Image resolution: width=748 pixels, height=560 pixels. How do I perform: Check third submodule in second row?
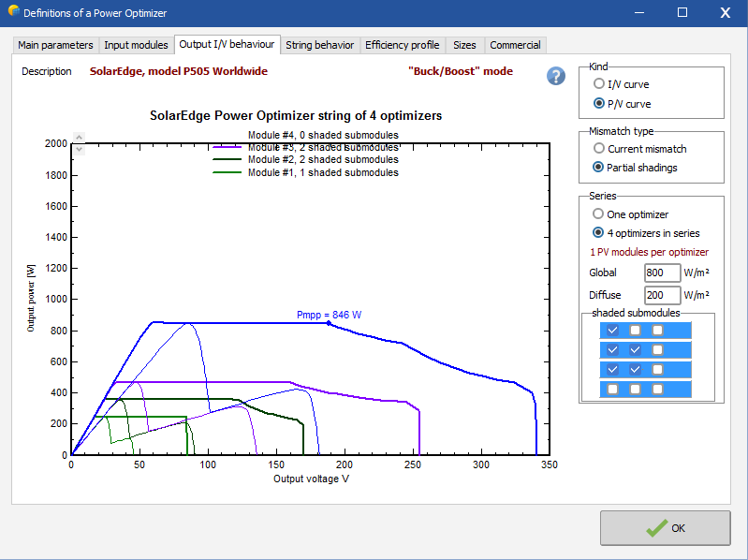click(657, 349)
